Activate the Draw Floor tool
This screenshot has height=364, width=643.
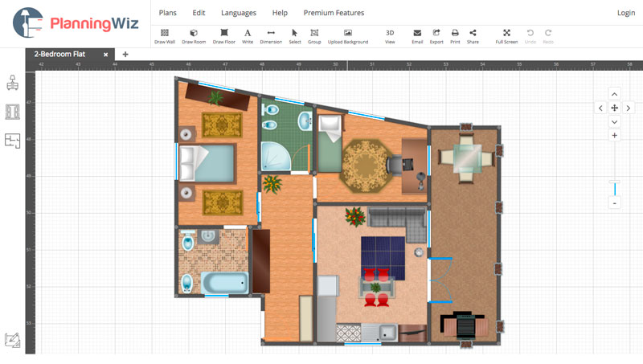224,35
